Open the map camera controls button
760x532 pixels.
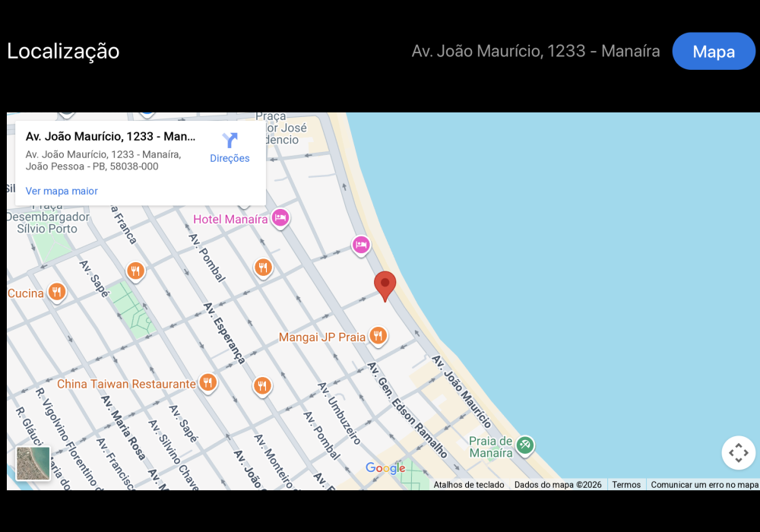pos(738,453)
